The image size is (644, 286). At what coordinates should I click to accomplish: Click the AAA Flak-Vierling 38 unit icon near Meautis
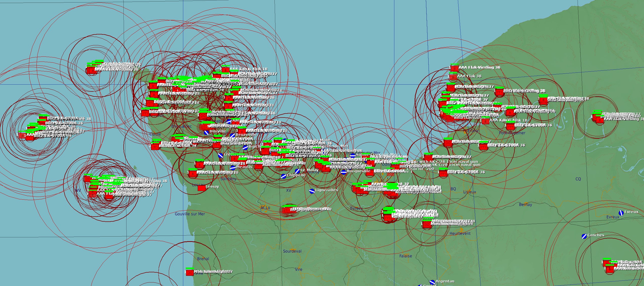(193, 173)
